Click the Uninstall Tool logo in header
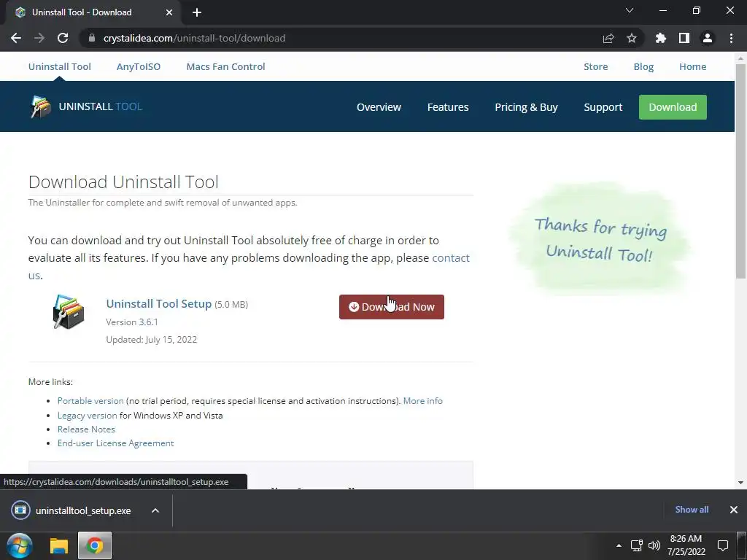This screenshot has width=747, height=560. click(x=86, y=106)
